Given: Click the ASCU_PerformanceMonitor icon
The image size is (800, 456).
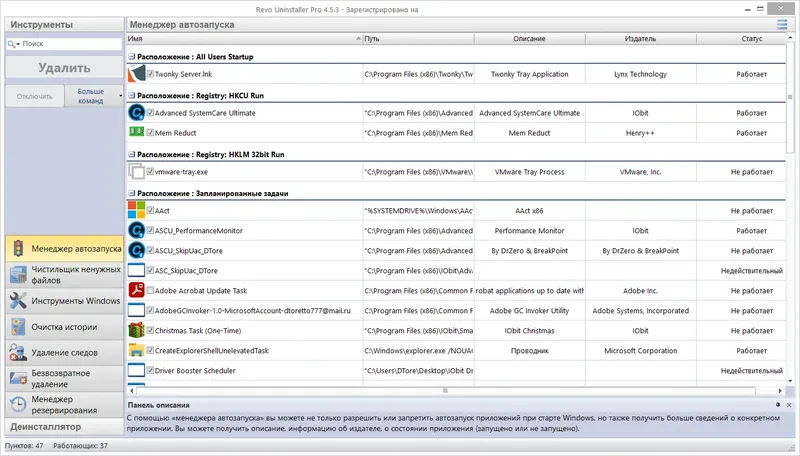Looking at the screenshot, I should (x=136, y=231).
